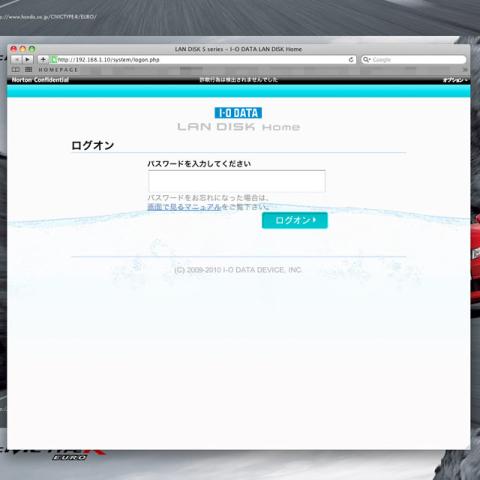Go forward using Safari's forward arrow
This screenshot has width=480, height=480.
(x=28, y=59)
